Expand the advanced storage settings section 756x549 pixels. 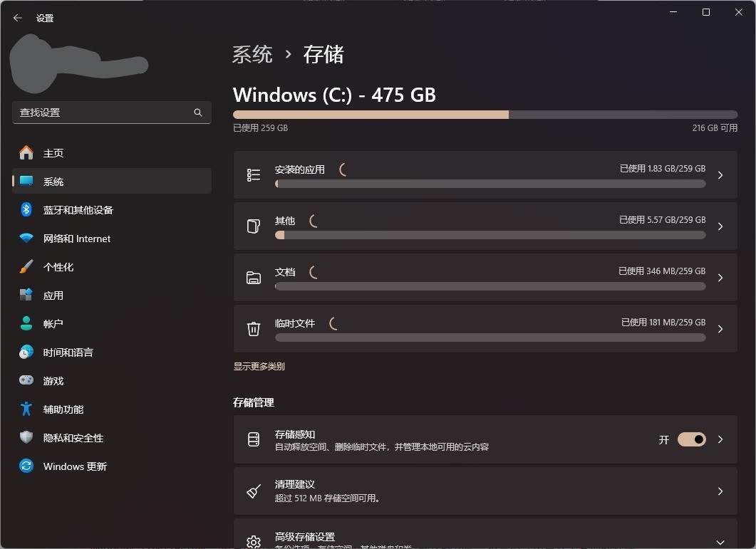tap(720, 542)
